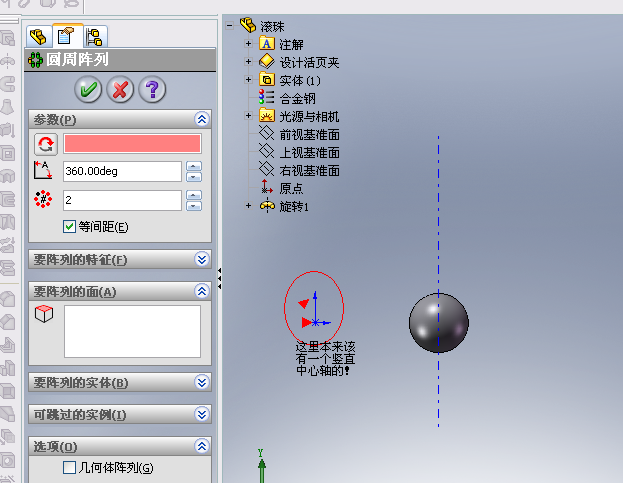Expand the 实体(1) tree node
The width and height of the screenshot is (623, 483).
pyautogui.click(x=248, y=79)
